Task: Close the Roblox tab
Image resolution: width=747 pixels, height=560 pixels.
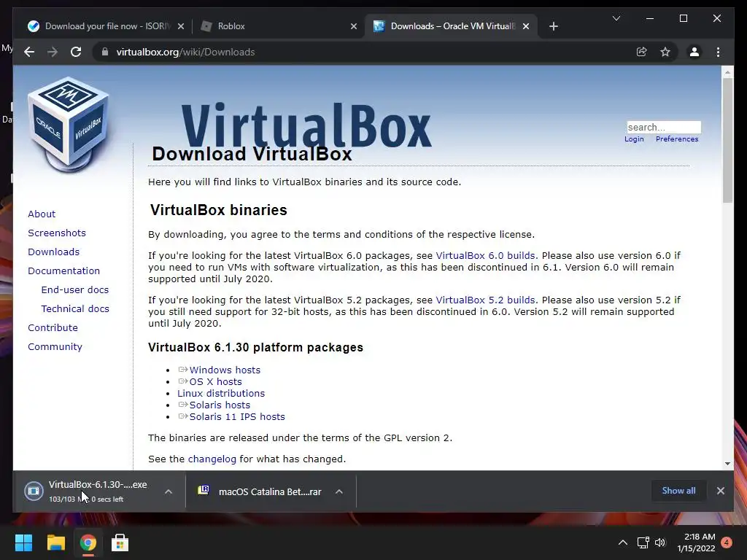Action: pyautogui.click(x=354, y=26)
